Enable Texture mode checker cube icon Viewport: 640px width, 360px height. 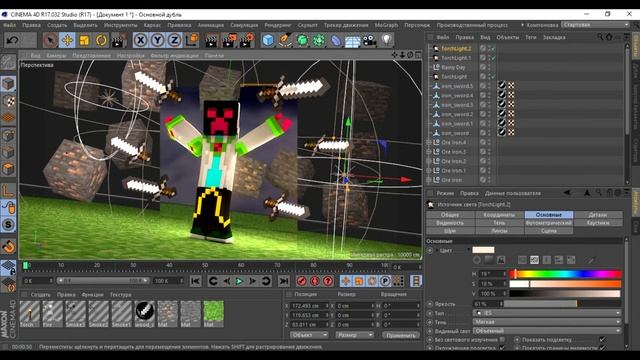coord(8,100)
